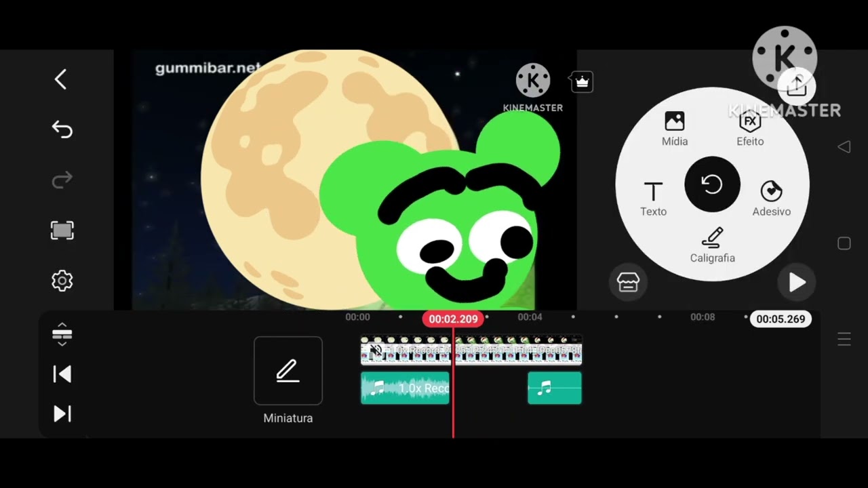
Task: Select the first audio clip with waveform
Action: (405, 388)
